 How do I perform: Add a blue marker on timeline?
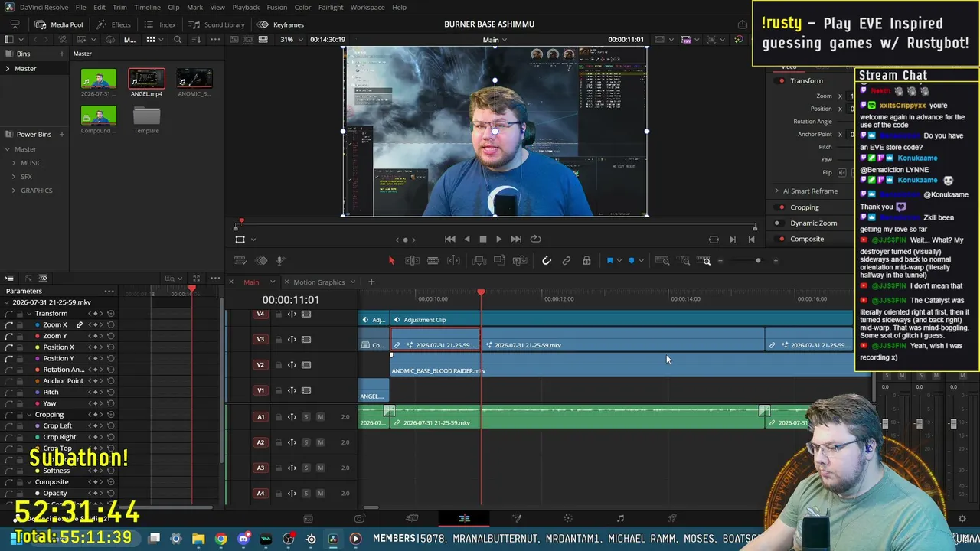click(631, 261)
